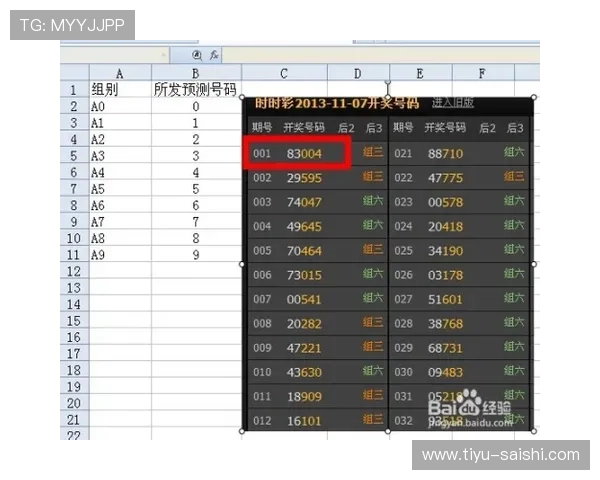Click the picture's right-middle sizing handle
This screenshot has height=480, width=600.
(x=534, y=264)
